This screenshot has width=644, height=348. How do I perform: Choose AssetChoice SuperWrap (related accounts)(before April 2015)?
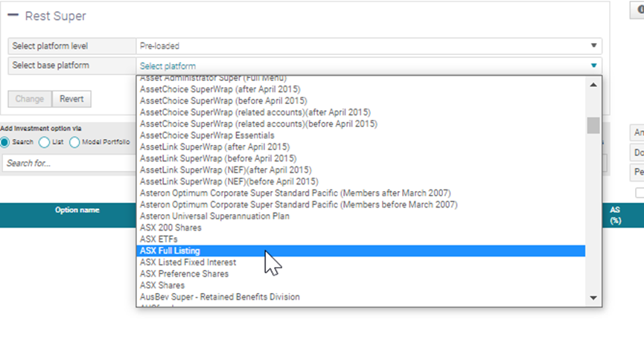pos(360,123)
